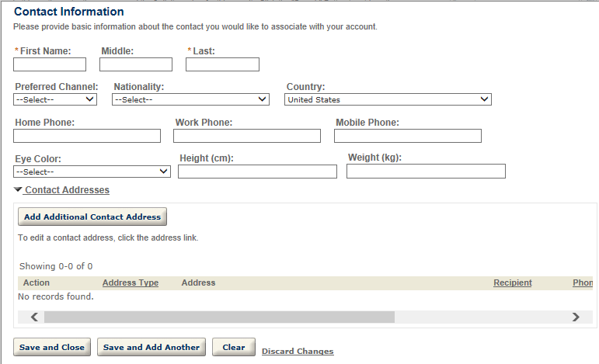
Task: Click the Weight (kg) input field
Action: pos(426,172)
